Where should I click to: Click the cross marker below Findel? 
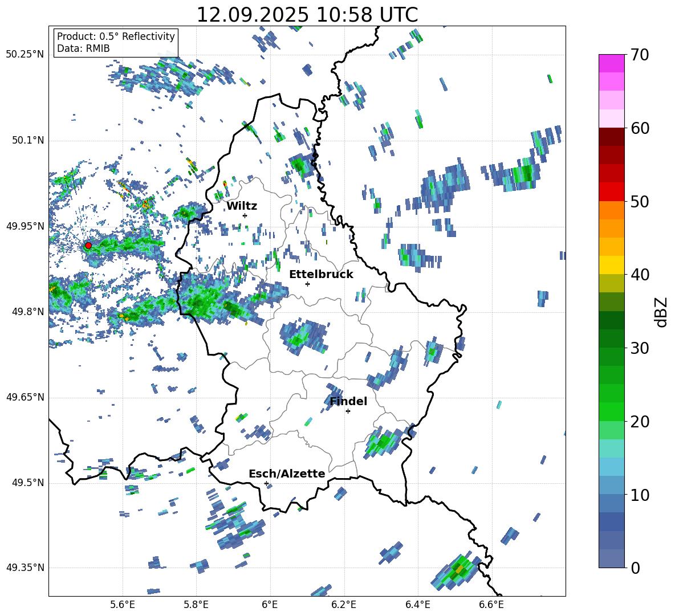coord(348,411)
